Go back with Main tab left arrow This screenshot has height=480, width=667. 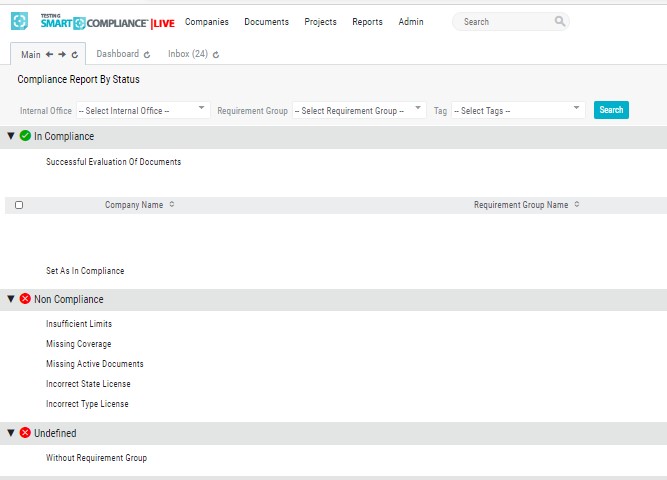[49, 54]
